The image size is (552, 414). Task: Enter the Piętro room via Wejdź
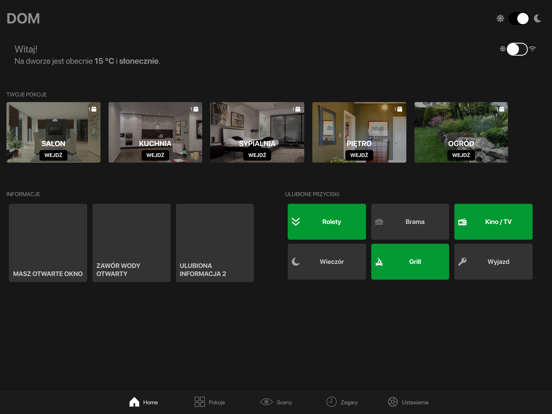tap(359, 155)
